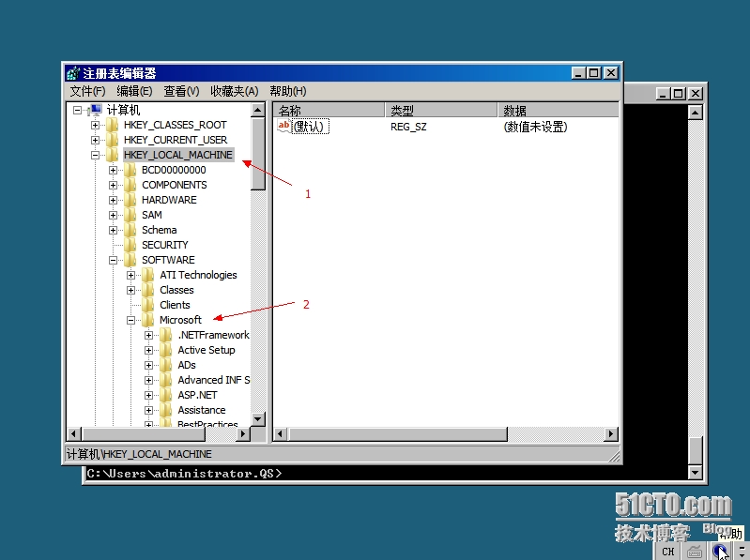
Task: Click the HARDWARE folder icon
Action: (x=130, y=200)
